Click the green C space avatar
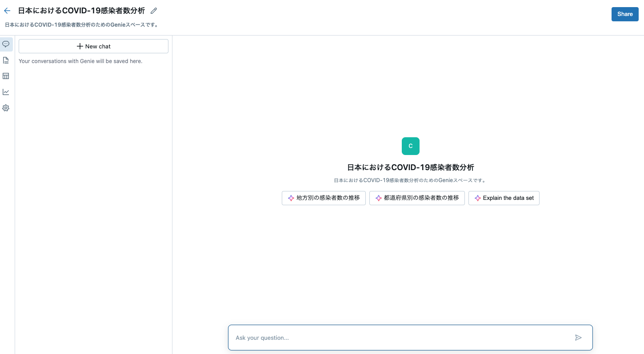Viewport: 644px width, 354px height. 410,146
